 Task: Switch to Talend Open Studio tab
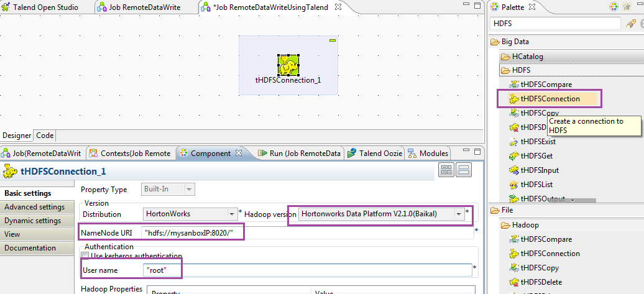tap(40, 7)
